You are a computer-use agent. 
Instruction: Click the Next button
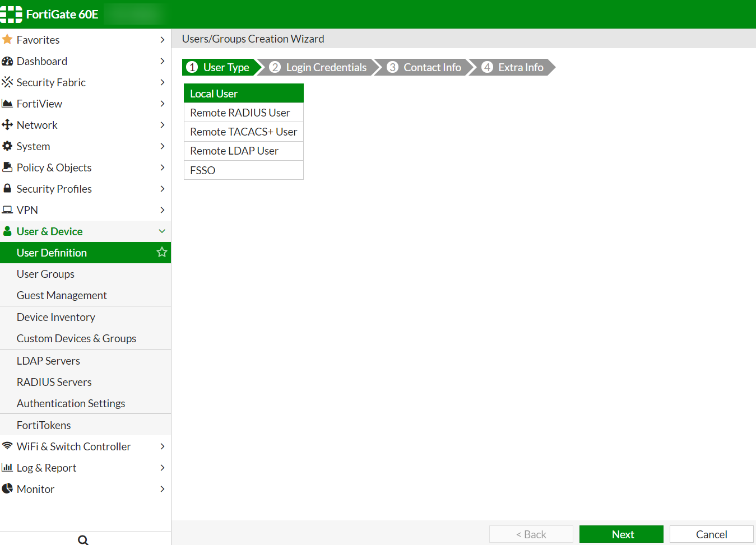622,534
